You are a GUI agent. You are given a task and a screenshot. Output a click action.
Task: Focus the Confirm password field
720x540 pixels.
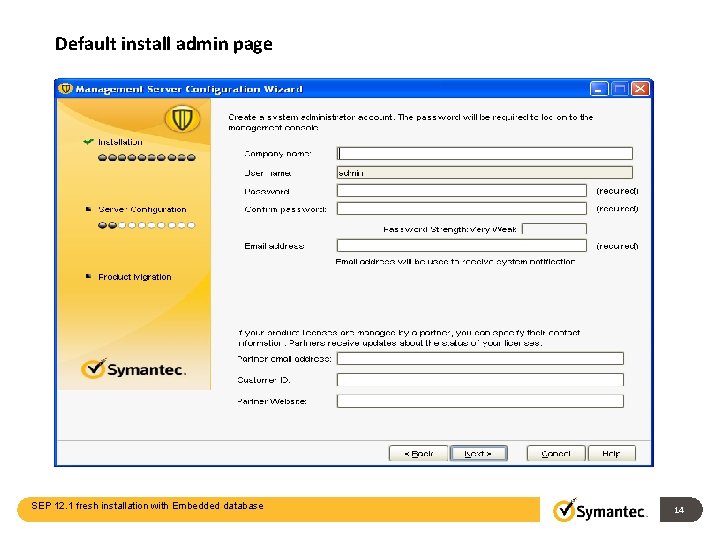point(461,208)
